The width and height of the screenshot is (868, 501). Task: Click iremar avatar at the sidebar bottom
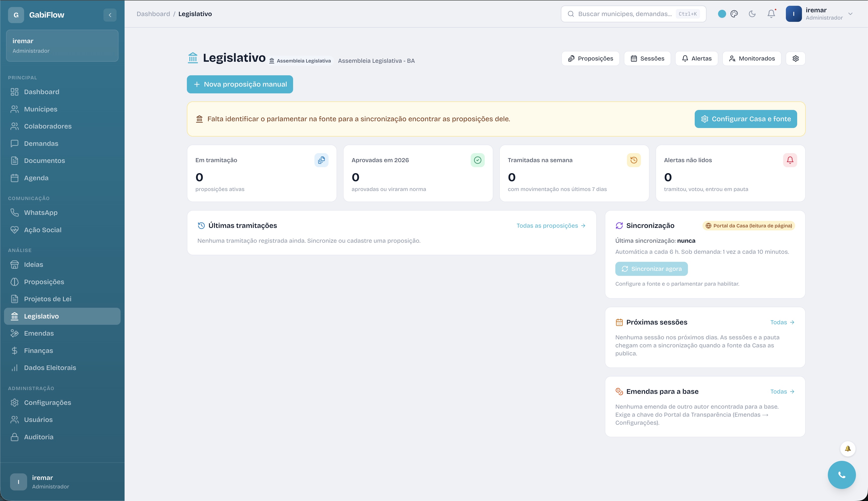click(x=19, y=482)
